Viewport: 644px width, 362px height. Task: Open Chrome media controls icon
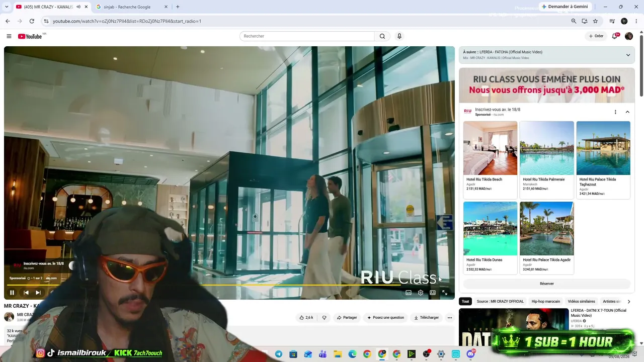tap(612, 21)
